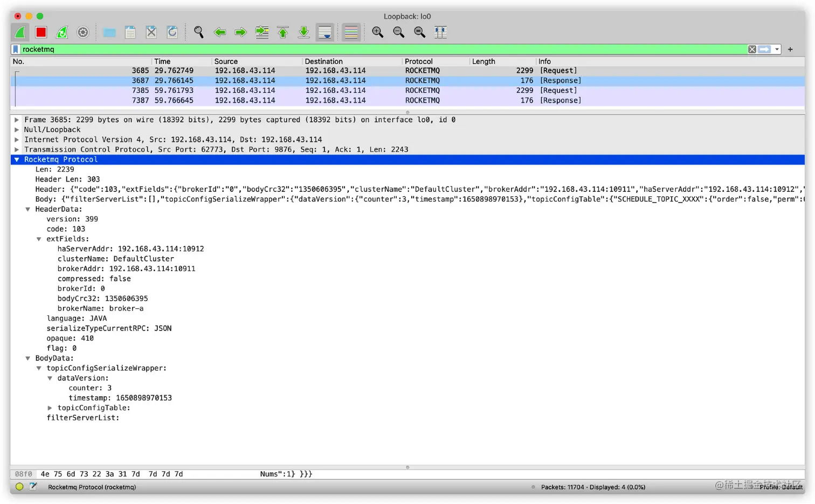Select packet 7385 Request row
Image resolution: width=815 pixels, height=504 pixels.
click(x=408, y=91)
